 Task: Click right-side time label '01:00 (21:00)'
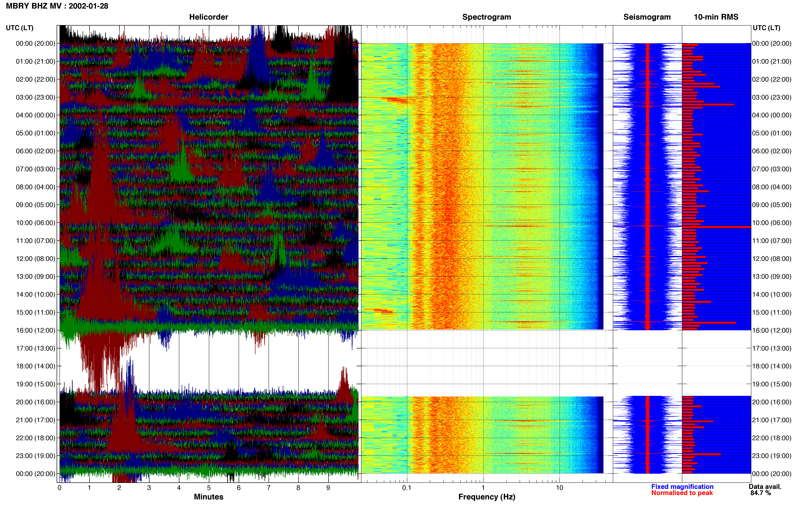(772, 61)
